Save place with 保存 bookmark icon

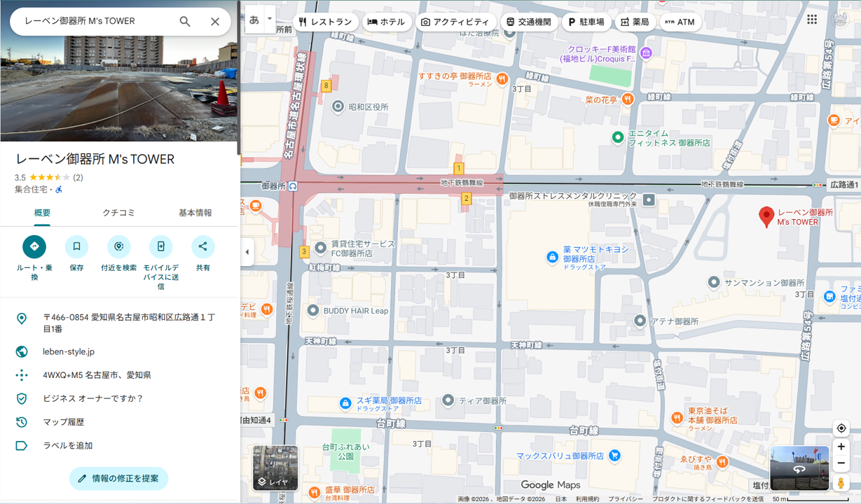tap(76, 246)
